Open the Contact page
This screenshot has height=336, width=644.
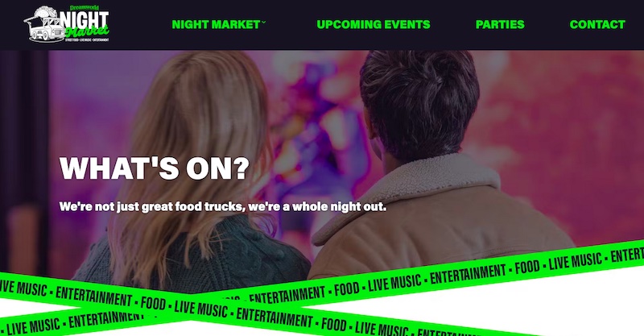[x=597, y=25]
